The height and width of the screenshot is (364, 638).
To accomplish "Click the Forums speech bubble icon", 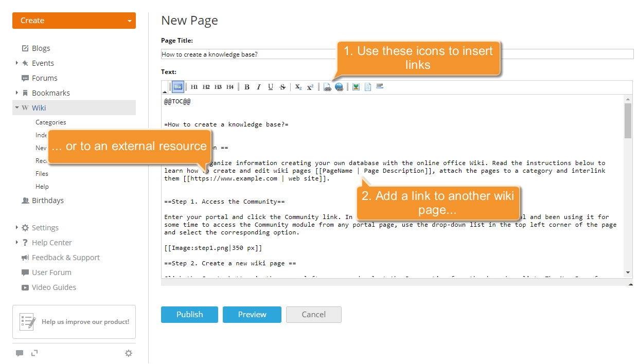I will click(25, 78).
